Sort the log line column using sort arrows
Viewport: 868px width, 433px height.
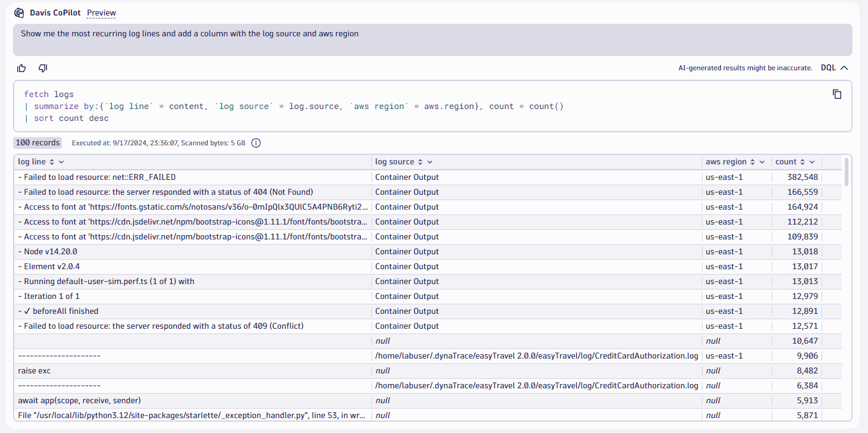pyautogui.click(x=52, y=161)
